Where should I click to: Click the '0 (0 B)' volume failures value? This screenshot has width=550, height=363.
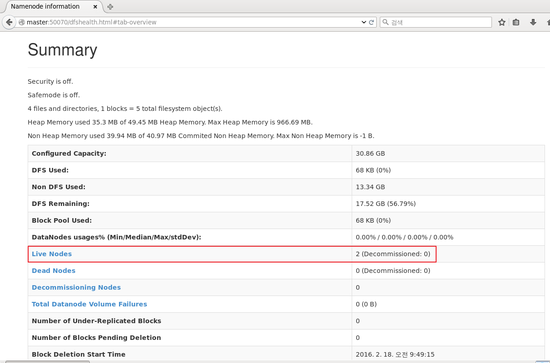coord(366,304)
